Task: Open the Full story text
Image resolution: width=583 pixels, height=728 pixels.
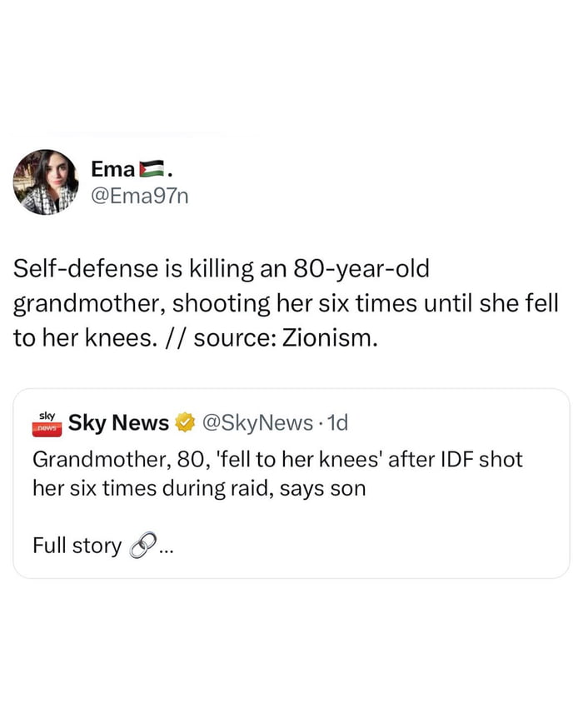Action: point(77,546)
